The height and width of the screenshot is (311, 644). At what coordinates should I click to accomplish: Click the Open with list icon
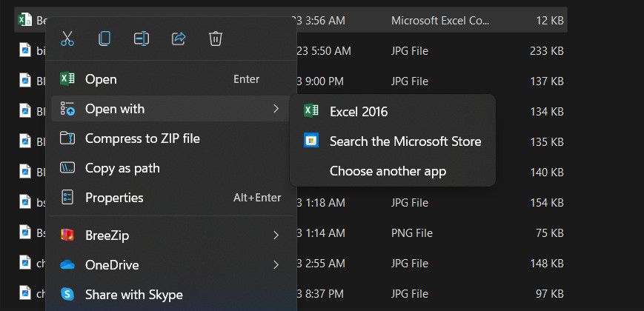pyautogui.click(x=67, y=109)
